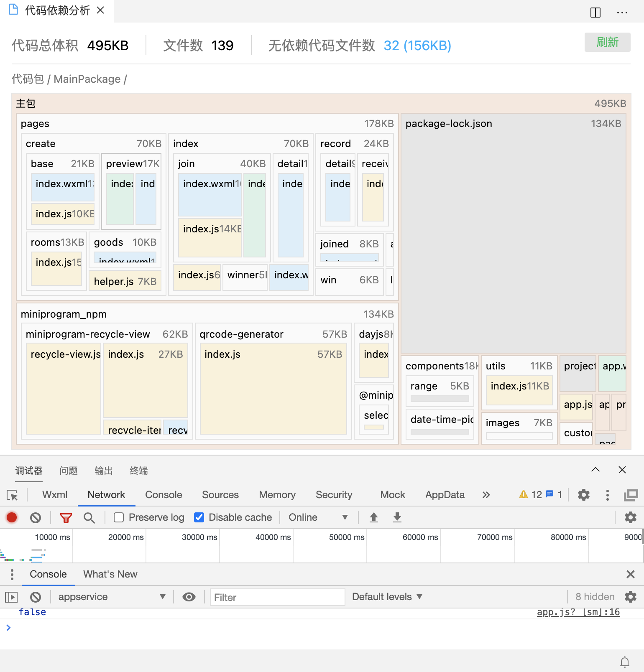The image size is (644, 672).
Task: Toggle the network filter funnel
Action: pos(66,518)
